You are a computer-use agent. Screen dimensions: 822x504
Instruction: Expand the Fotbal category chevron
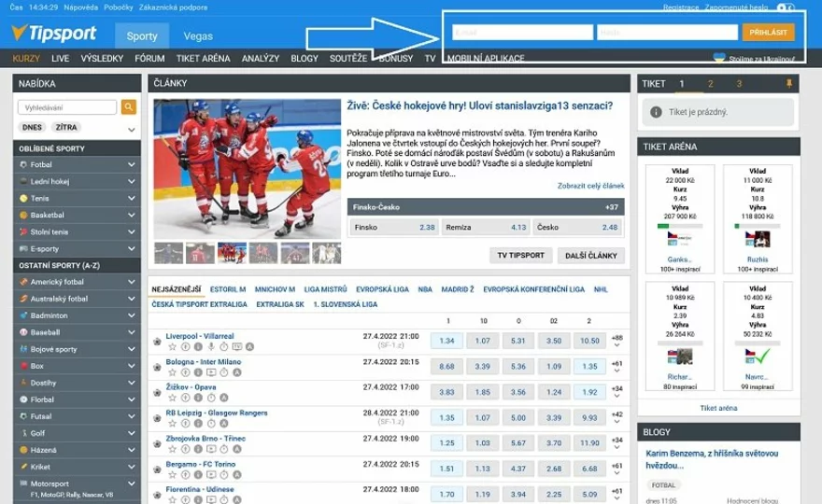coord(131,164)
